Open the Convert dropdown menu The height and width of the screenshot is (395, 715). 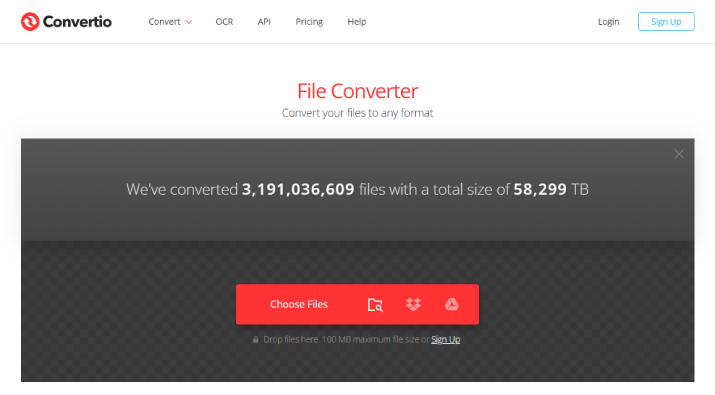pos(170,21)
